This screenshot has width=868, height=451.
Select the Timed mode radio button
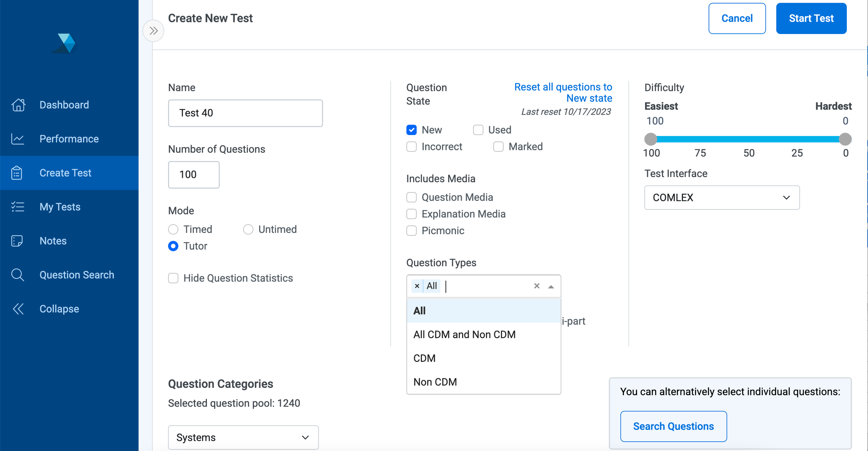(173, 229)
